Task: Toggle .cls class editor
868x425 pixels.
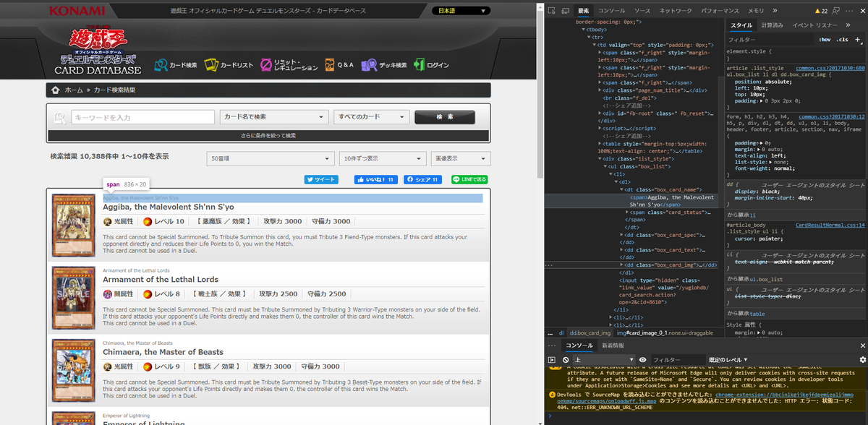Action: pos(842,39)
